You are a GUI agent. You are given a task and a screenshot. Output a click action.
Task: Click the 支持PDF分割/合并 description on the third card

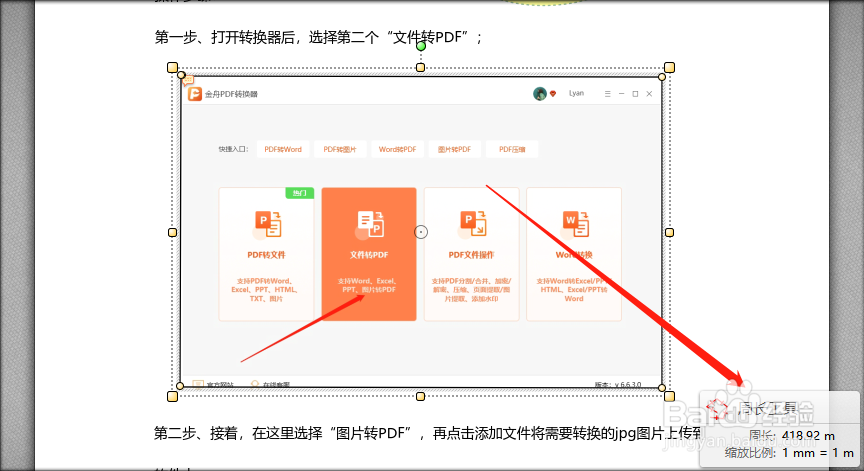coord(472,290)
